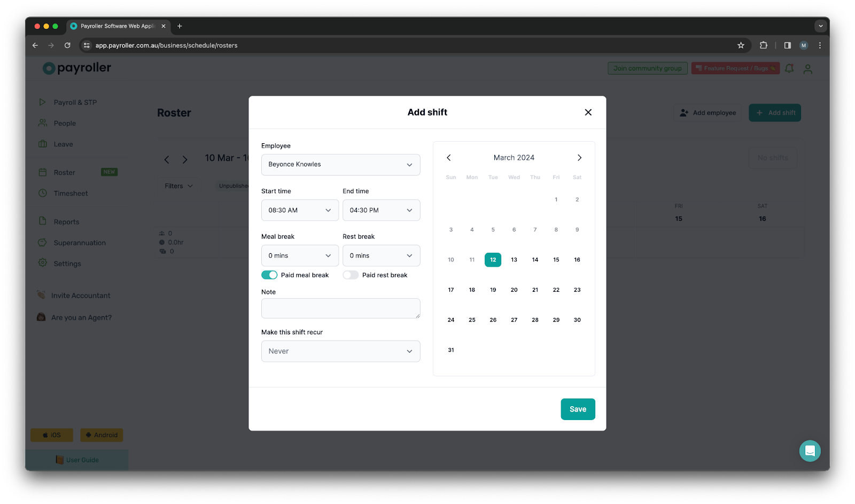Enable the Paid rest break switch
Viewport: 855px width, 504px height.
(351, 275)
